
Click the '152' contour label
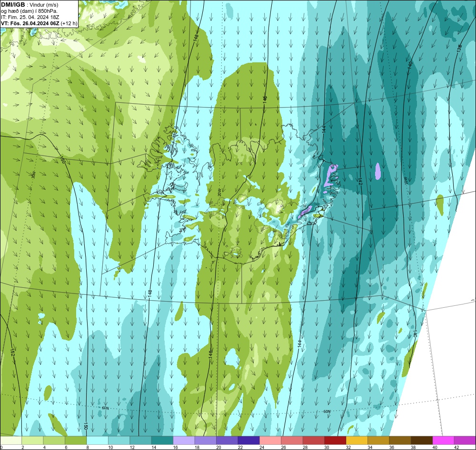pyautogui.click(x=12, y=352)
